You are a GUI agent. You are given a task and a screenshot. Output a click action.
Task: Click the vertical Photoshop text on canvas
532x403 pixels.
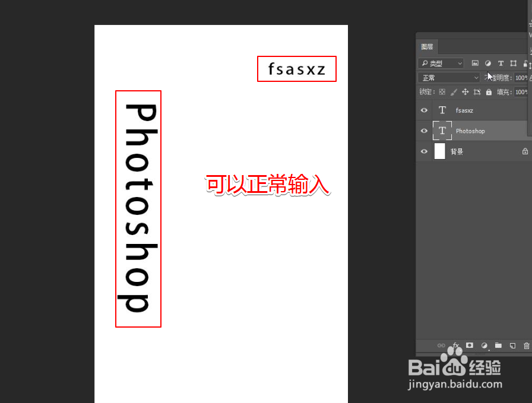tap(138, 208)
